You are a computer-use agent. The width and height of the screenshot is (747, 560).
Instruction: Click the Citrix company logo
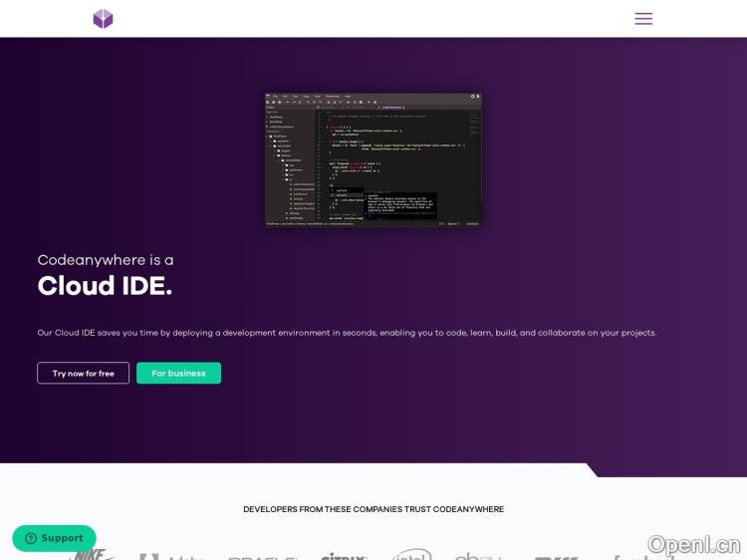point(344,556)
